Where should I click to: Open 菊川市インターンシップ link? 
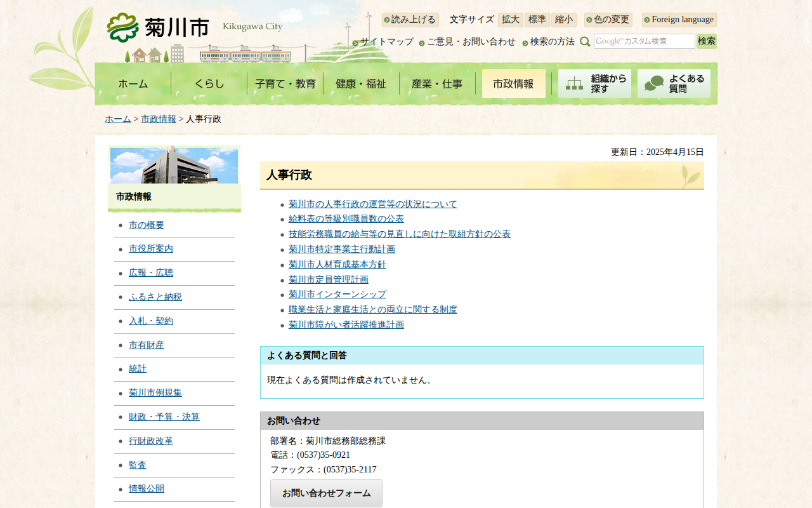click(x=337, y=295)
